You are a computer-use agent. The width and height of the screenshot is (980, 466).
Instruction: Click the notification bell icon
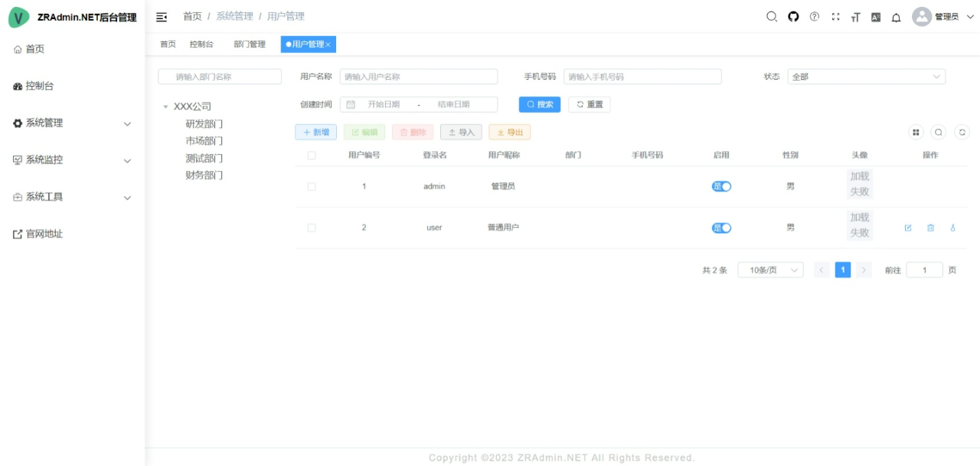click(x=896, y=16)
